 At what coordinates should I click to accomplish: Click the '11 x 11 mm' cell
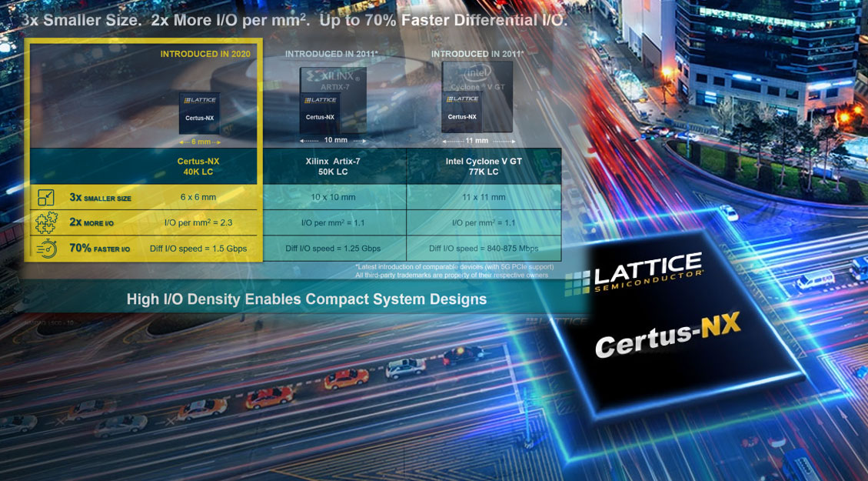pyautogui.click(x=484, y=197)
